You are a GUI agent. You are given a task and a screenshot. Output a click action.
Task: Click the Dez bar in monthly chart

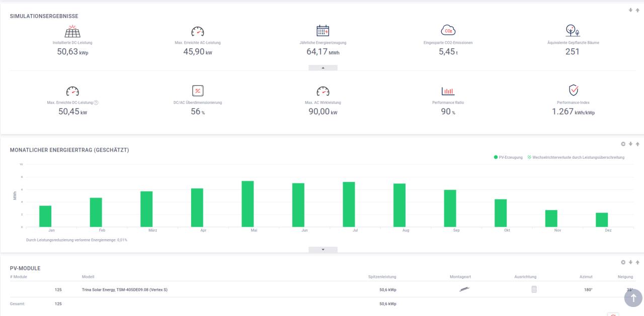tap(602, 220)
